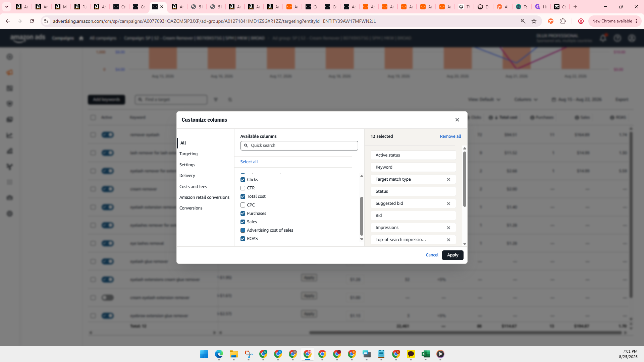Uncheck the Total cost checkbox
The height and width of the screenshot is (362, 644).
pyautogui.click(x=243, y=196)
